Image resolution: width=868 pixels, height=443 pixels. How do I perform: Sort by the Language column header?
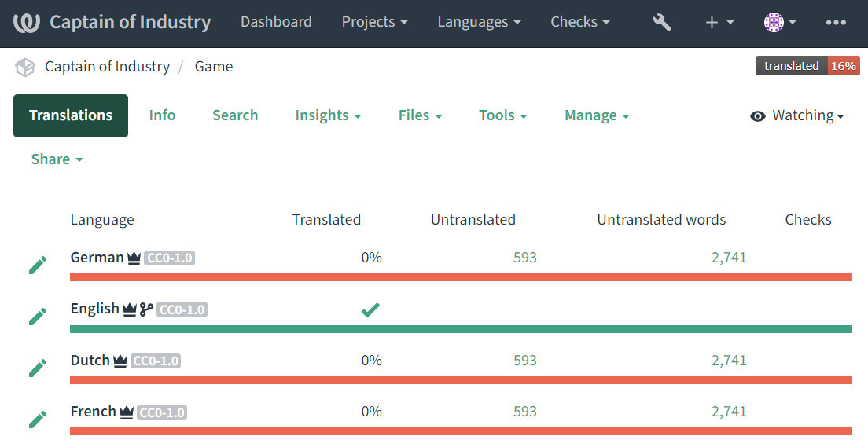click(x=102, y=220)
